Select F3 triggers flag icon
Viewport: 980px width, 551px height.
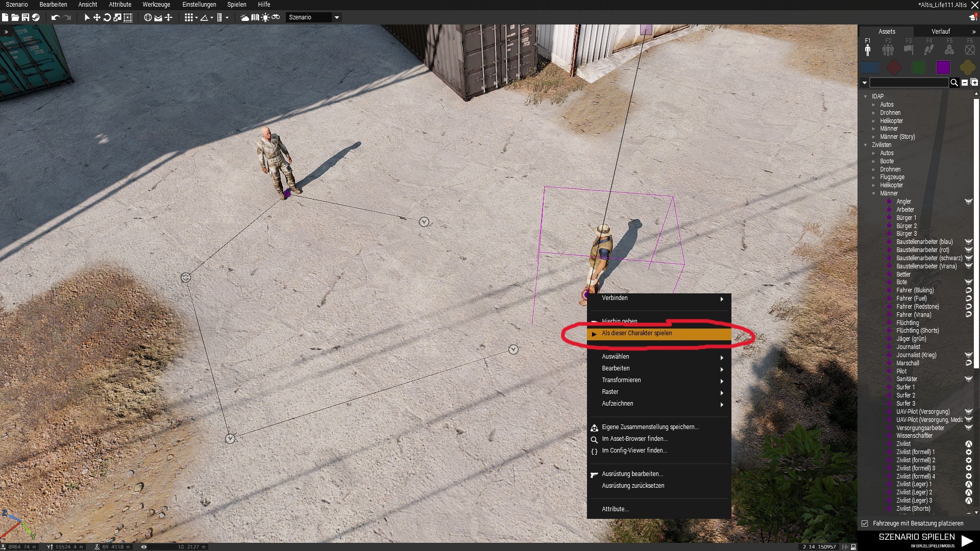tap(909, 49)
